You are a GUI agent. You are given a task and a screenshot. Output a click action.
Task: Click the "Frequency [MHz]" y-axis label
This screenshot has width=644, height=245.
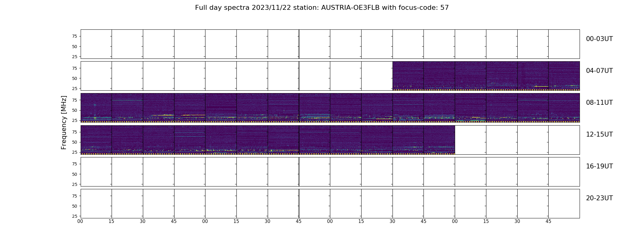point(64,123)
